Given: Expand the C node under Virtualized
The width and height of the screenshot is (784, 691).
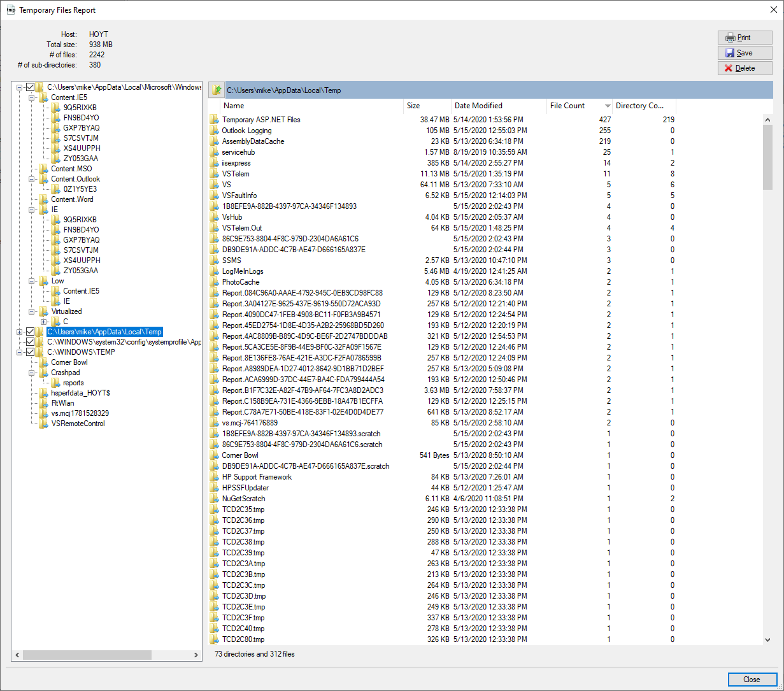Looking at the screenshot, I should [x=44, y=322].
